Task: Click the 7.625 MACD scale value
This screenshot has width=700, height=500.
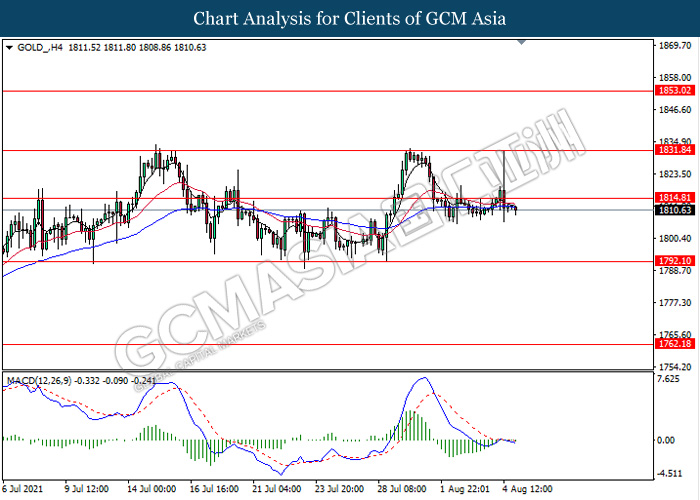Action: [668, 380]
